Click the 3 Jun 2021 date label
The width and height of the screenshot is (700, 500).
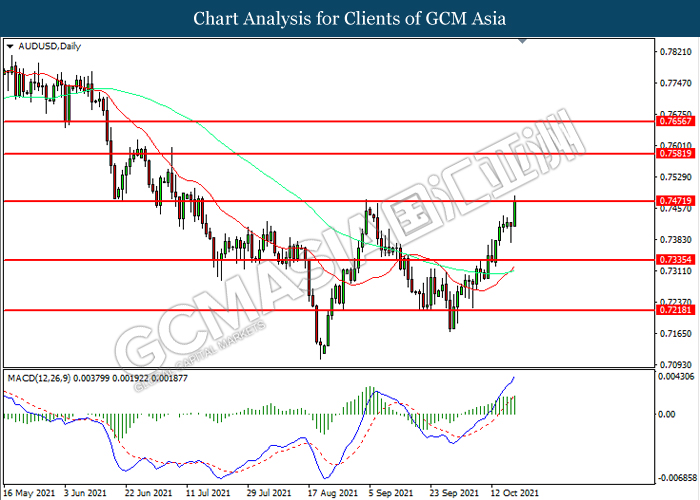click(86, 493)
